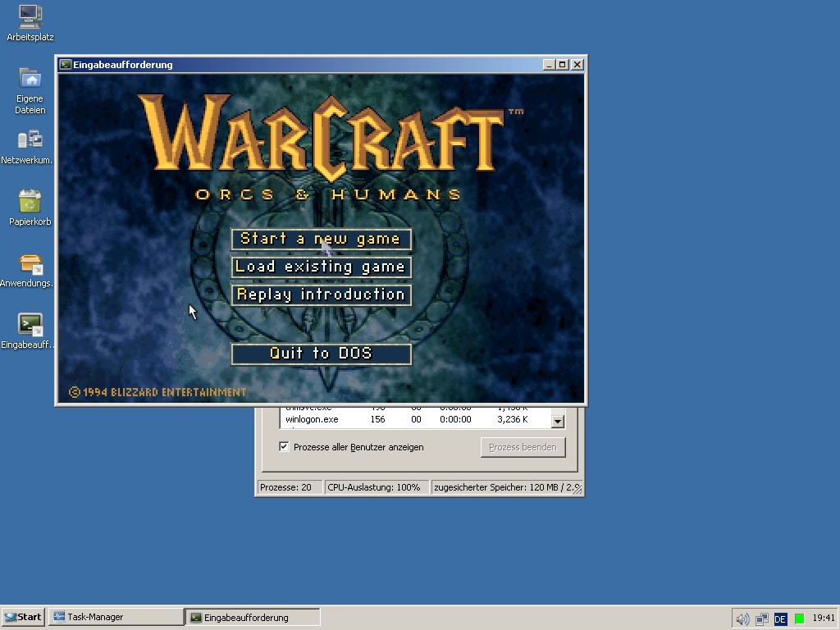Click zugesicherter Speicher status entry
Screen dimensions: 840x630
coord(507,487)
